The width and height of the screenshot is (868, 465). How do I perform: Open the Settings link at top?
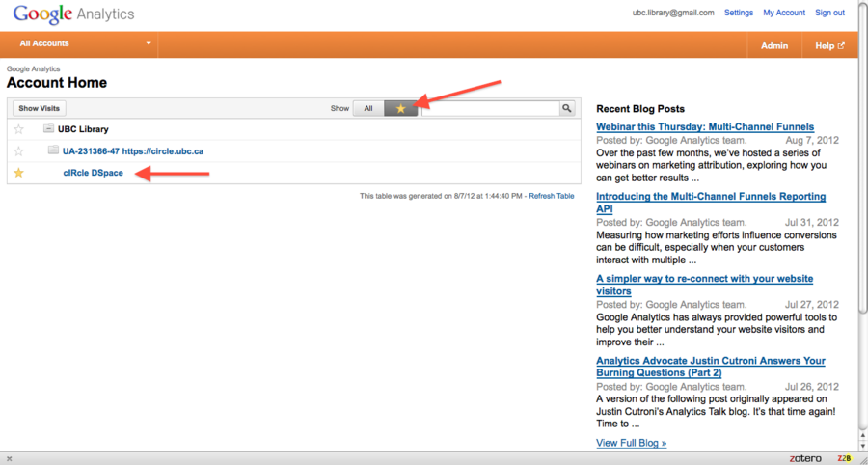(x=738, y=13)
